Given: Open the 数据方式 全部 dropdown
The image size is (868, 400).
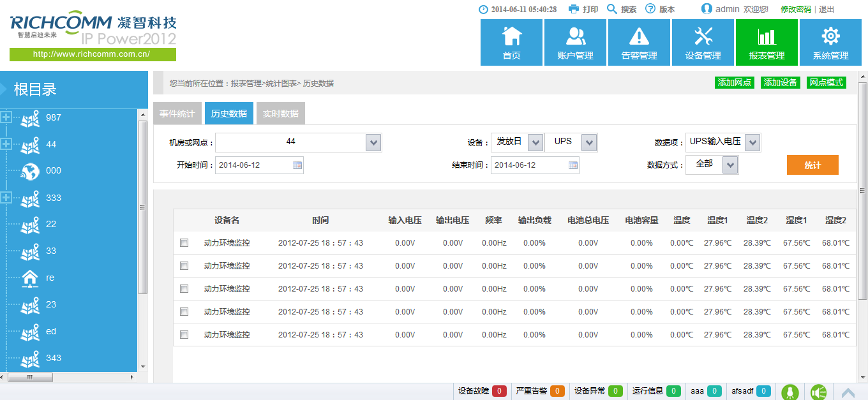Looking at the screenshot, I should click(x=731, y=165).
